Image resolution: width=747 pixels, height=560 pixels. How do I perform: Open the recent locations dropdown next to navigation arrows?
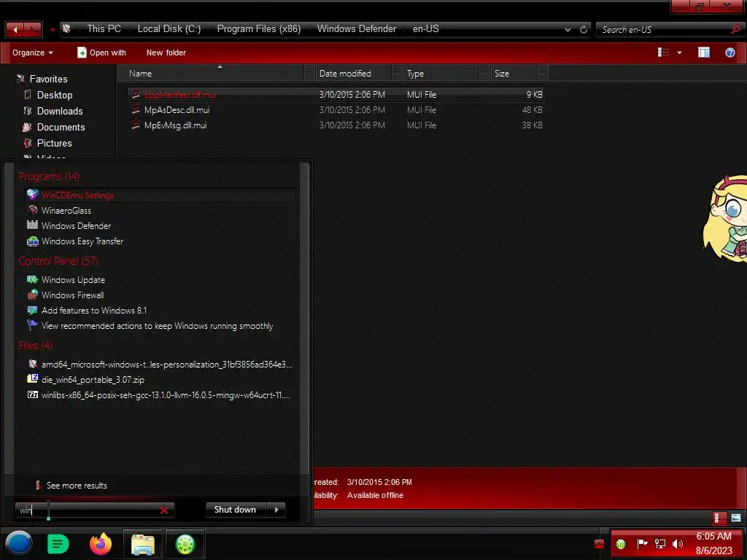click(53, 30)
